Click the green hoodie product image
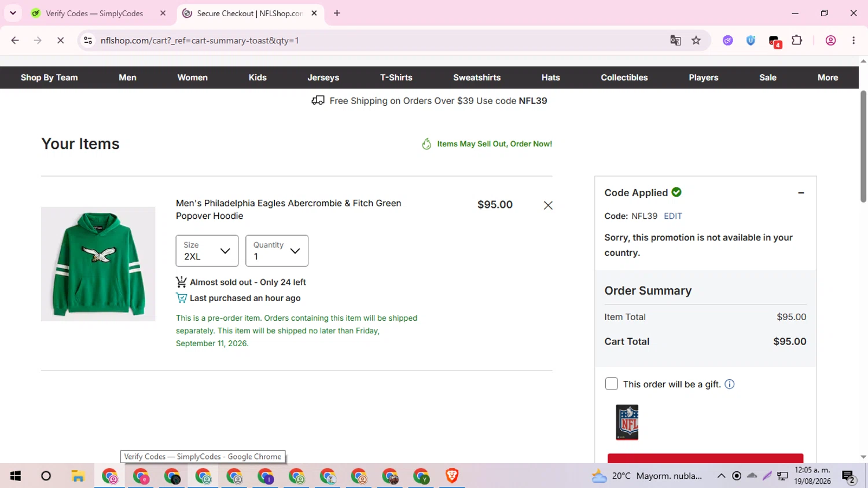868x488 pixels. [x=98, y=264]
